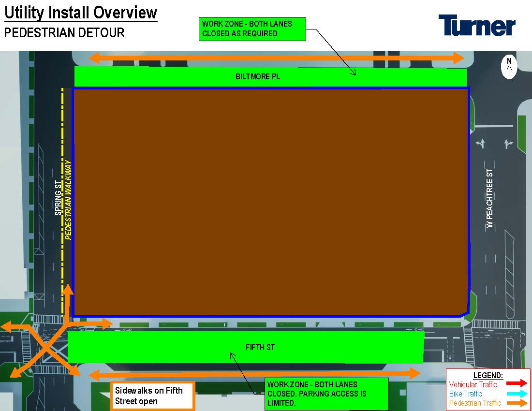Click the 'Bike Traffic' legend text
Image resolution: width=532 pixels, height=411 pixels.
click(465, 394)
